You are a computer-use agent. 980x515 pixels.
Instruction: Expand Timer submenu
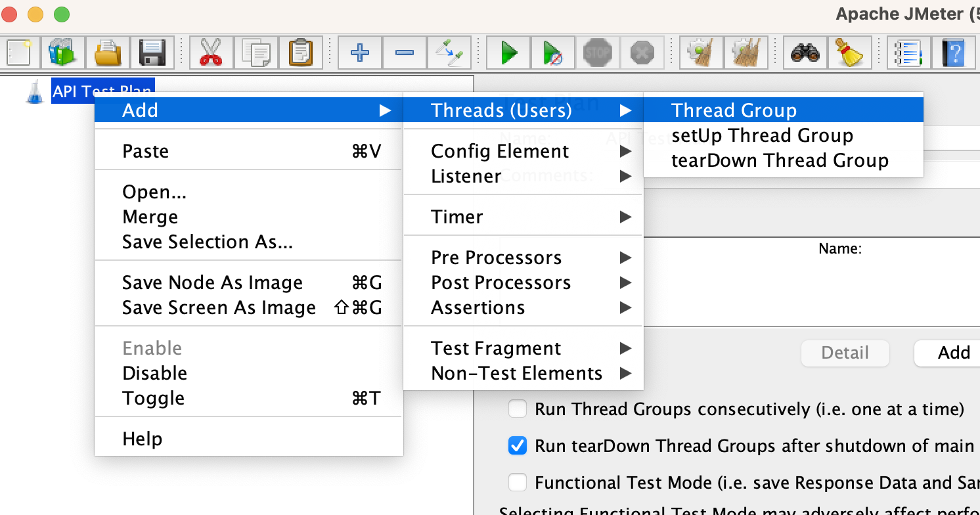(523, 217)
